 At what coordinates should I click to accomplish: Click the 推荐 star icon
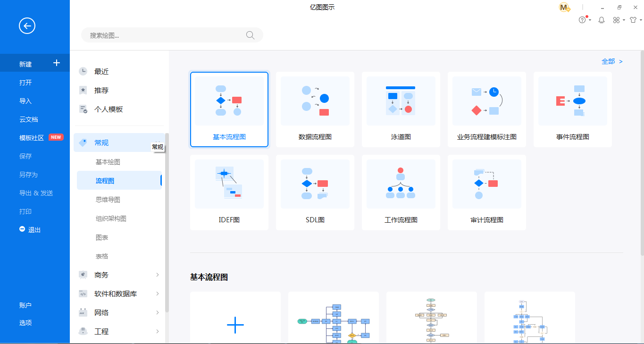83,90
